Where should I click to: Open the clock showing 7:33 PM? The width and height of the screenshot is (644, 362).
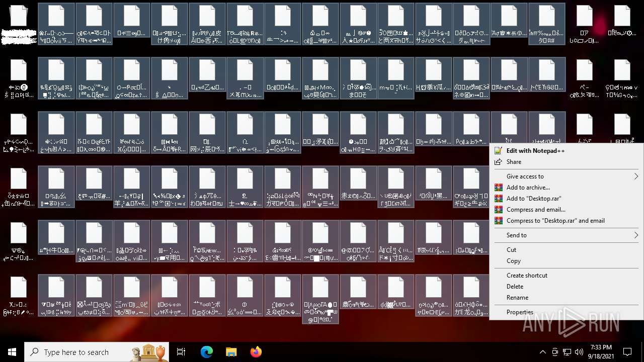601,352
